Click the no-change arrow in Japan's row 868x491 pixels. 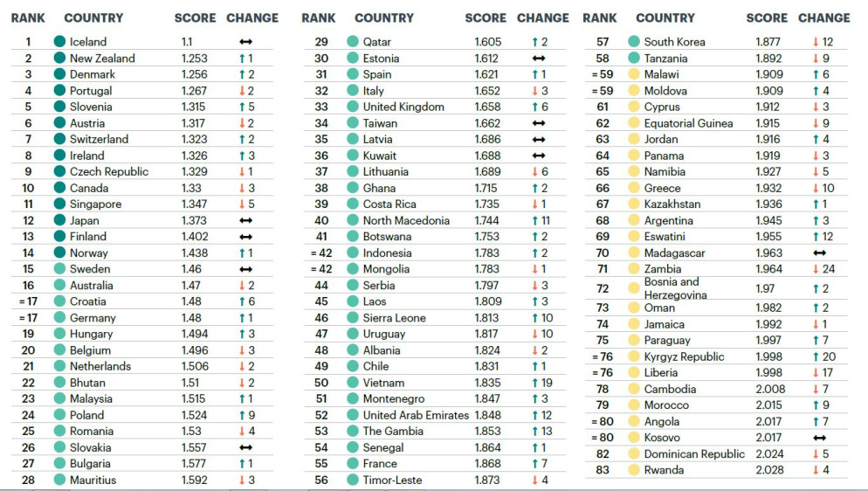click(x=245, y=220)
